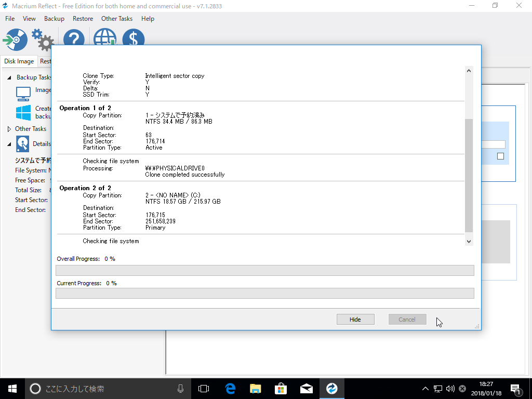Image resolution: width=532 pixels, height=399 pixels.
Task: Click the Overall Progress bar
Action: (264, 270)
